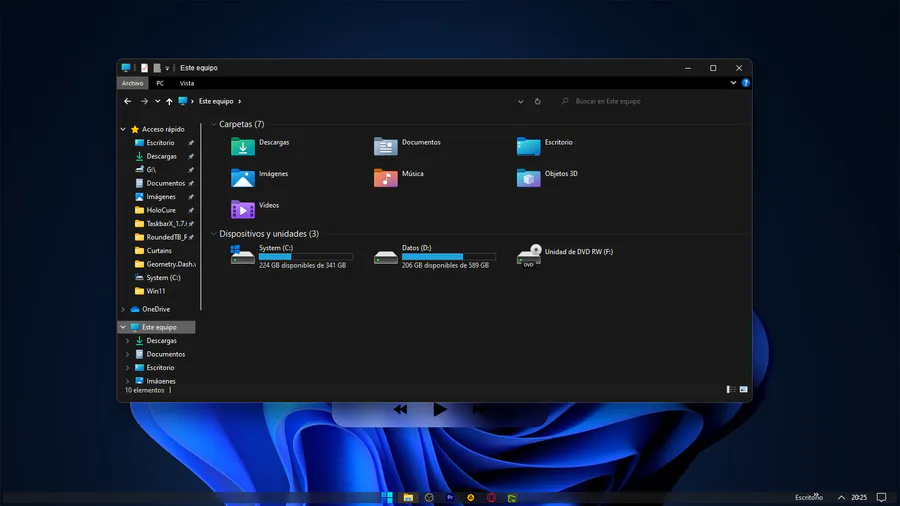Screen dimensions: 900x506
Task: Select RoundedTB_F folder in sidebar
Action: 166,237
